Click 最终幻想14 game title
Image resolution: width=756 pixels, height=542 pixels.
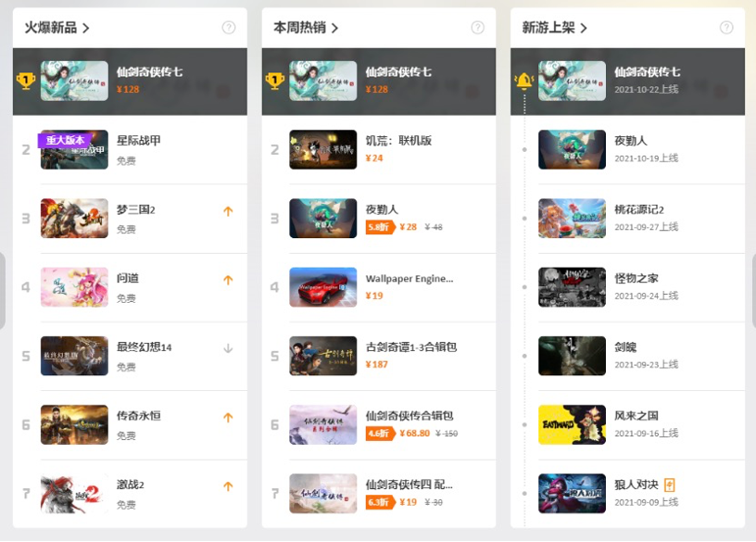[x=145, y=347]
